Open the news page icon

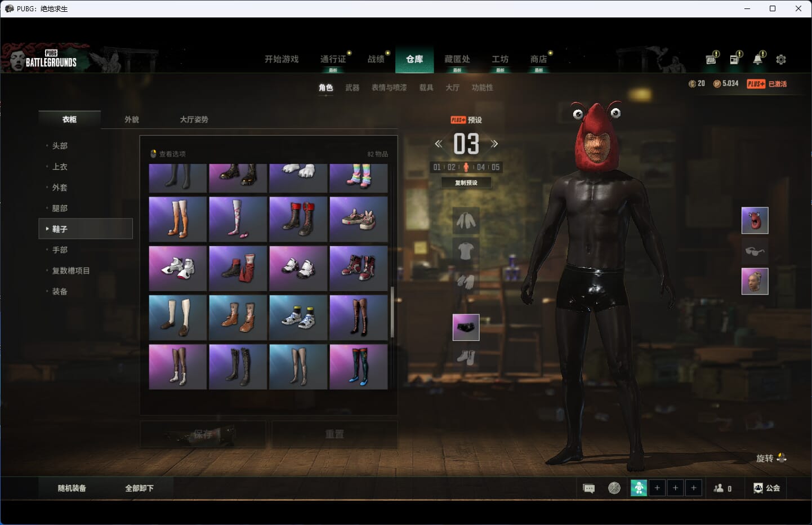pyautogui.click(x=735, y=59)
